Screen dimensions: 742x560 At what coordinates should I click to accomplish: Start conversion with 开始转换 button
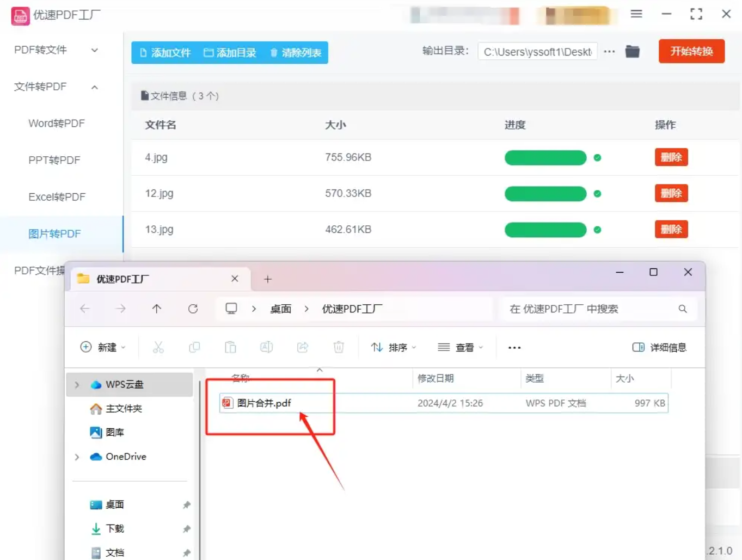[x=691, y=51]
